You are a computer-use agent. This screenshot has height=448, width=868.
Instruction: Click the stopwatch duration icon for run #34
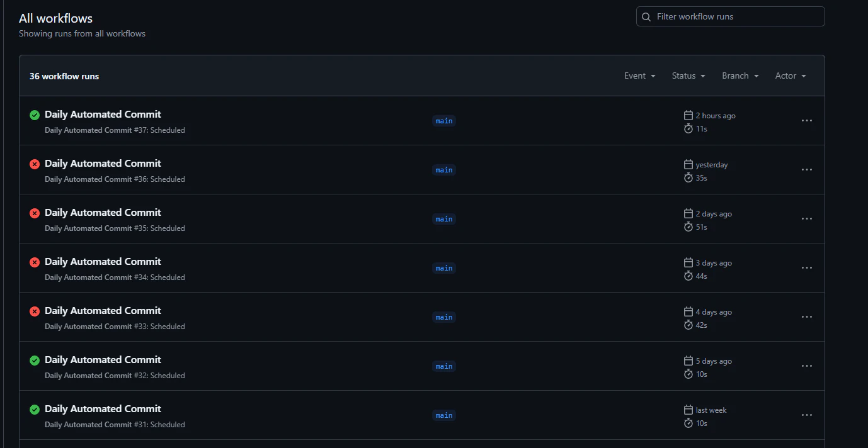[x=688, y=276]
